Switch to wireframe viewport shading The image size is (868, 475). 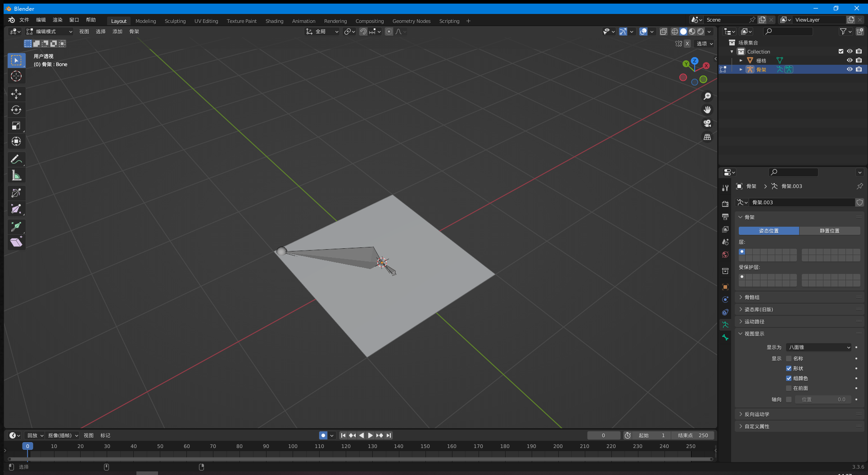coord(675,31)
